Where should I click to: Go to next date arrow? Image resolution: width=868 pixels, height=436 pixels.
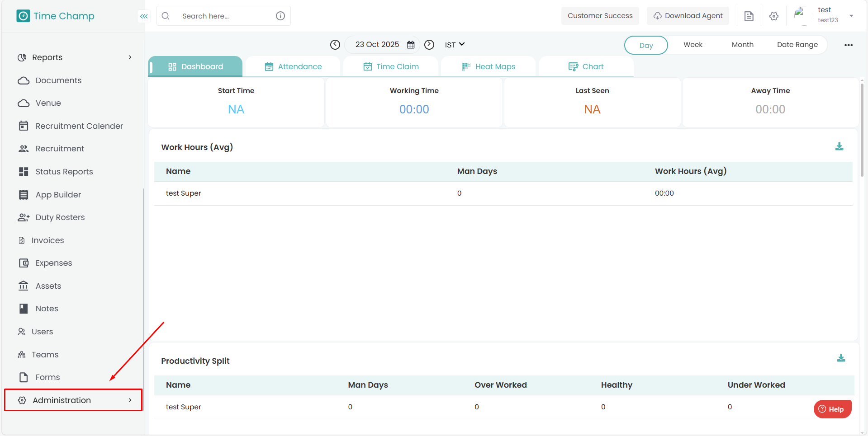[429, 45]
